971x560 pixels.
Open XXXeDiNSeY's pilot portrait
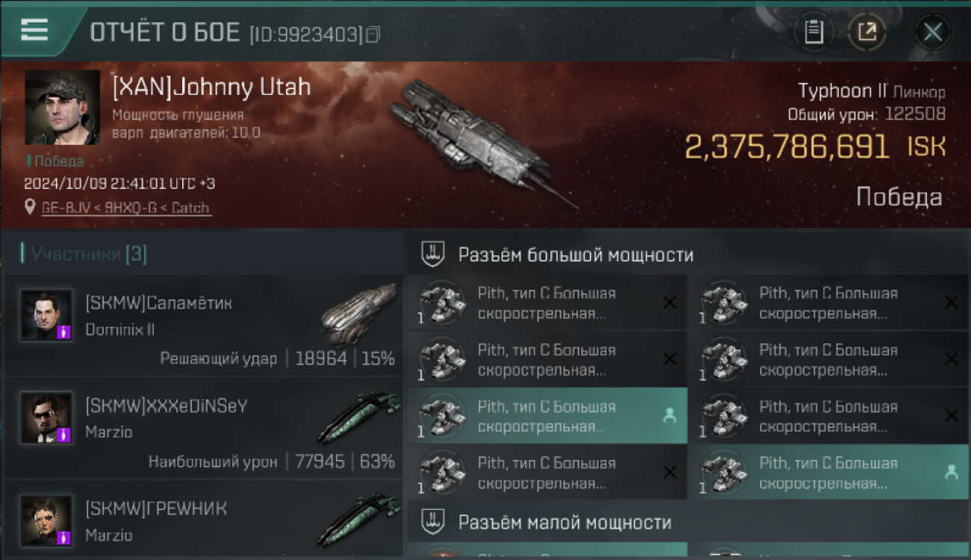coord(46,418)
